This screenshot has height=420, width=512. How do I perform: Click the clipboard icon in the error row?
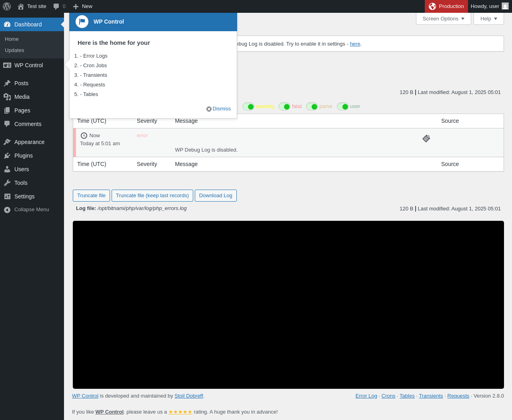(426, 138)
